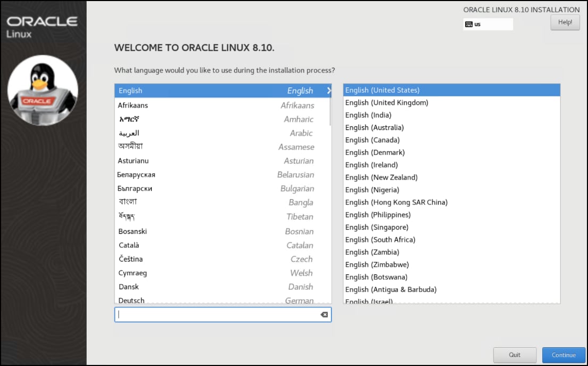Choose the Bangla language row
Screen dimensions: 588x366
(x=223, y=202)
